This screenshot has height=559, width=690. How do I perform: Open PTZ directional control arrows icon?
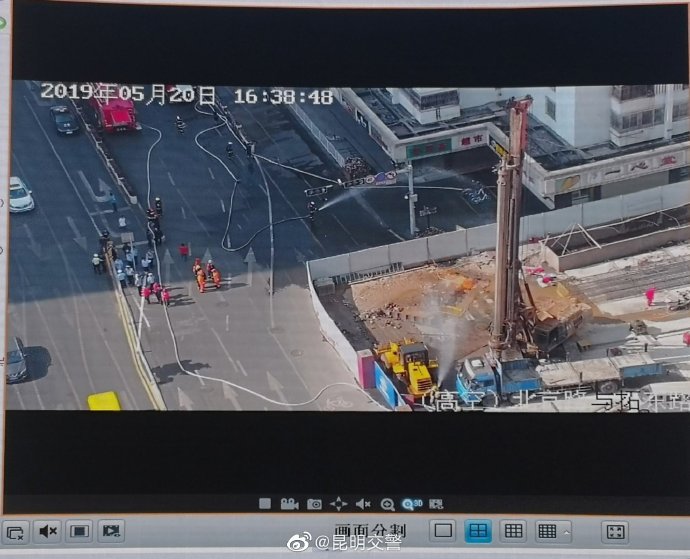point(339,504)
